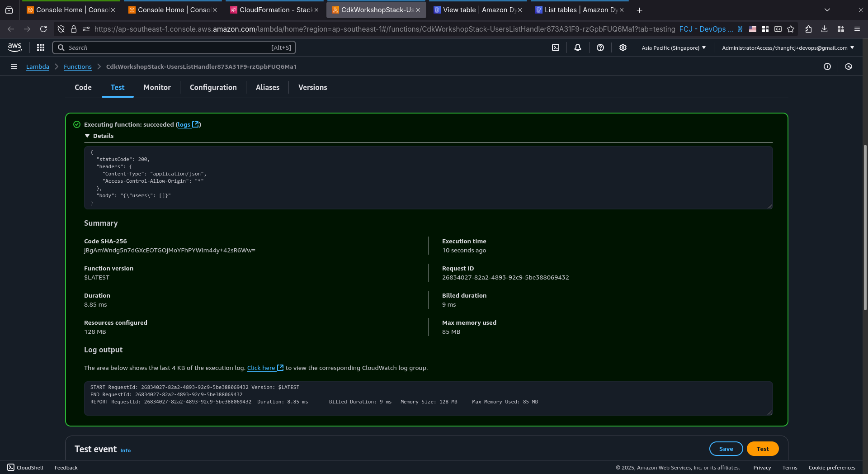Focus the AWS search box
The height and width of the screenshot is (474, 868).
tap(174, 47)
